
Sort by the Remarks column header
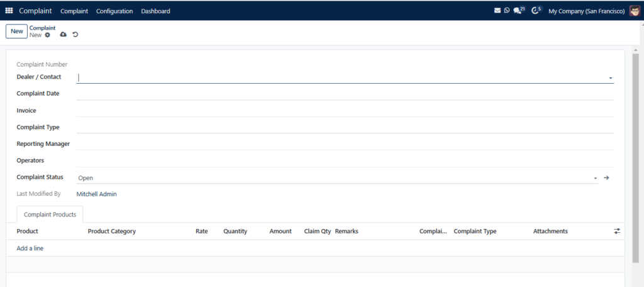click(347, 231)
